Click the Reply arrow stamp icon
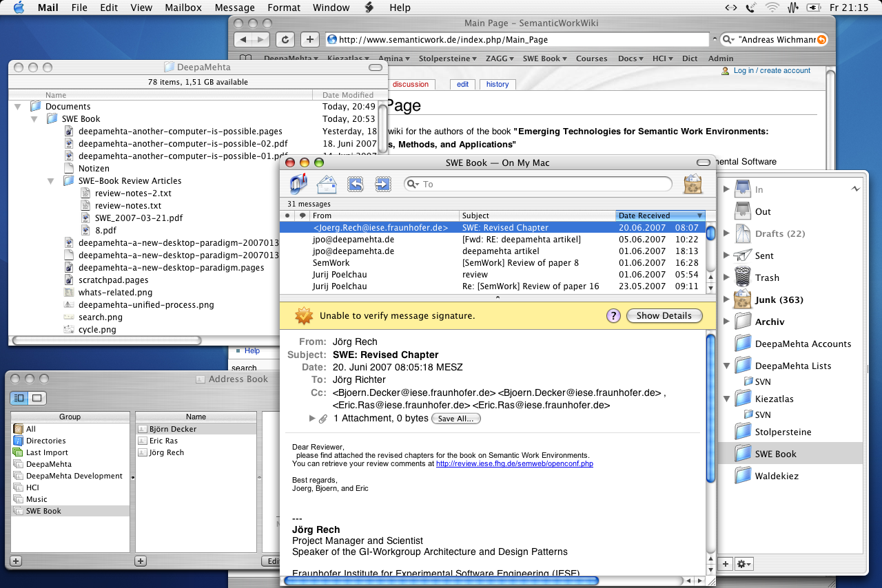The image size is (882, 588). pyautogui.click(x=355, y=184)
